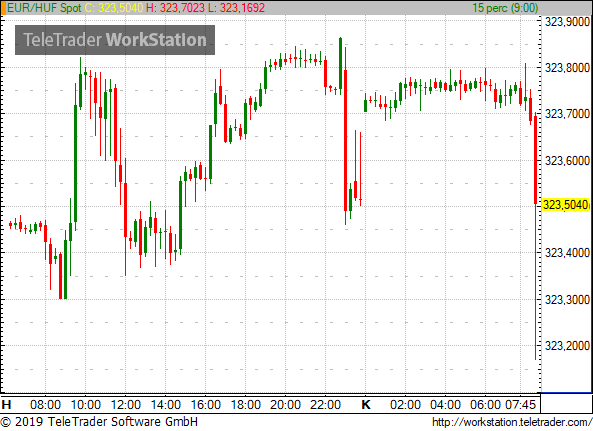This screenshot has height=431, width=593.
Task: Select the EUR/HUF Spot symbol label
Action: coord(44,8)
